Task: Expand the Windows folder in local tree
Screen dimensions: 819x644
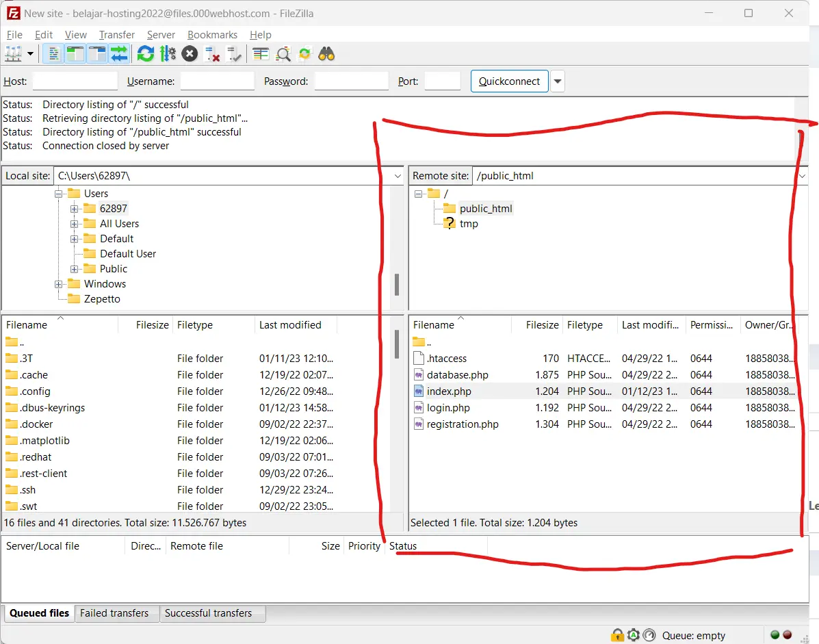Action: (x=59, y=284)
